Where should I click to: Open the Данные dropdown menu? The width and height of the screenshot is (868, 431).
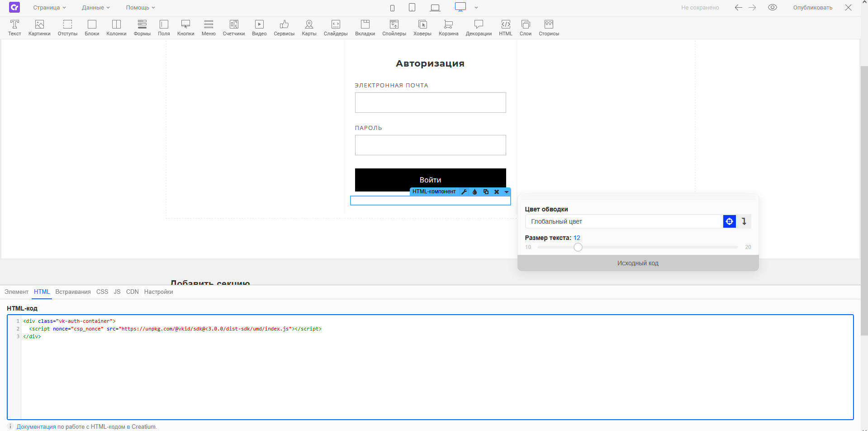tap(95, 8)
